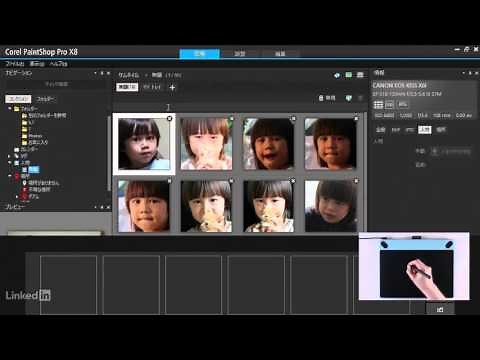Open the IPTC tab in the info panel

410,130
